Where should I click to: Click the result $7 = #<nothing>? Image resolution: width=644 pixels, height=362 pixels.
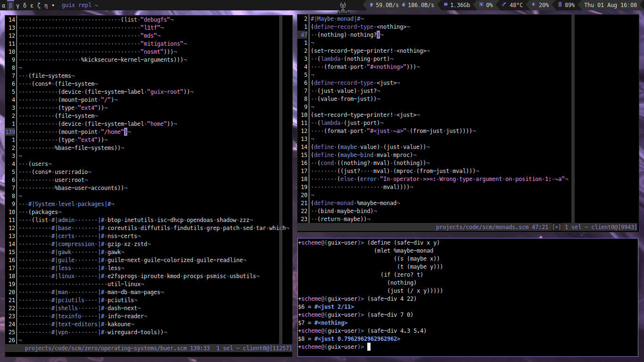tap(322, 322)
